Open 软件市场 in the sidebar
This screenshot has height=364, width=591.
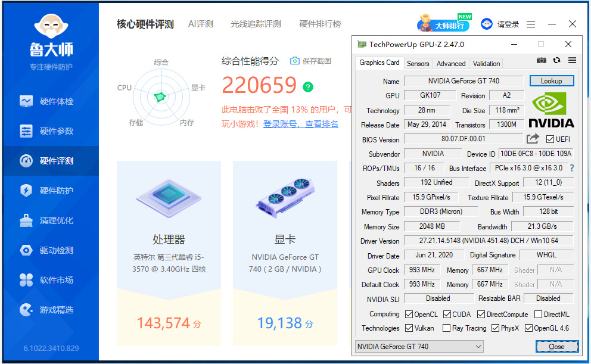[51, 280]
